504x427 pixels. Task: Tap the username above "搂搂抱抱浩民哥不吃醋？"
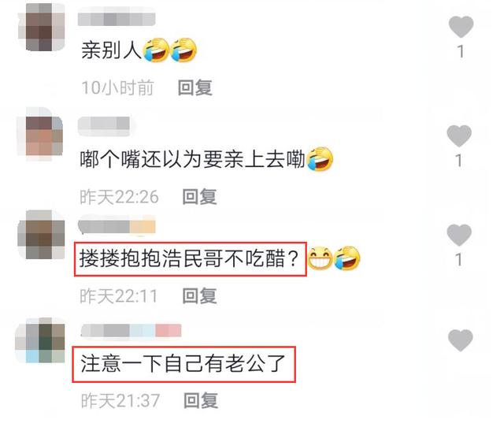click(117, 226)
